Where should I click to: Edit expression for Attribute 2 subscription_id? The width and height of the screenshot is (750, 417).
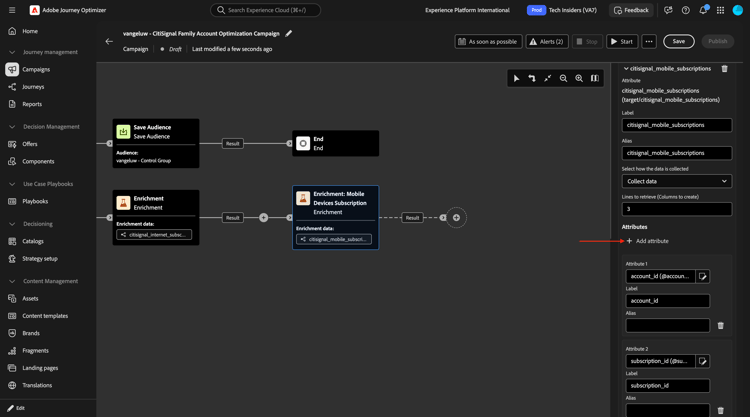pos(703,362)
